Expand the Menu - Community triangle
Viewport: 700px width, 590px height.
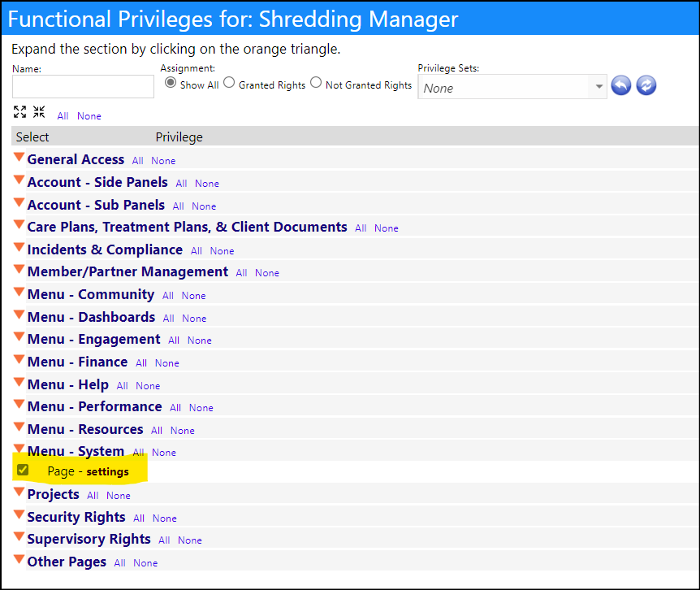(19, 292)
